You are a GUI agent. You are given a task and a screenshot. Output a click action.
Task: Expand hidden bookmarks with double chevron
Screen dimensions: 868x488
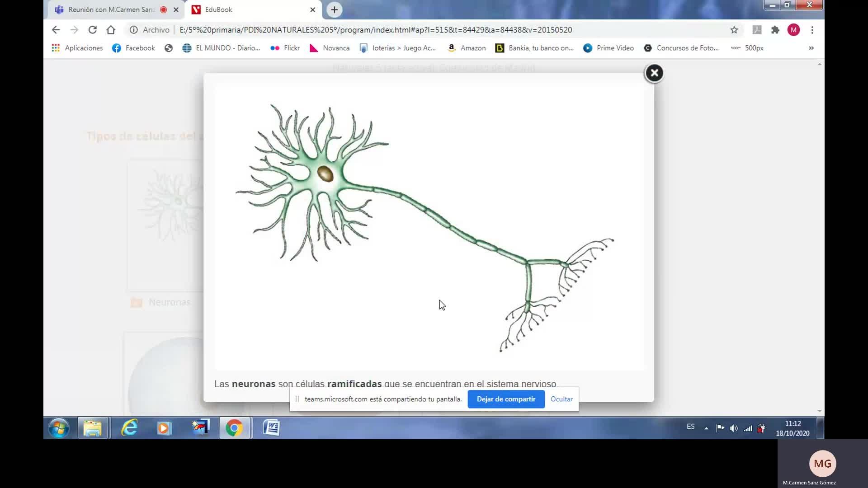[811, 48]
